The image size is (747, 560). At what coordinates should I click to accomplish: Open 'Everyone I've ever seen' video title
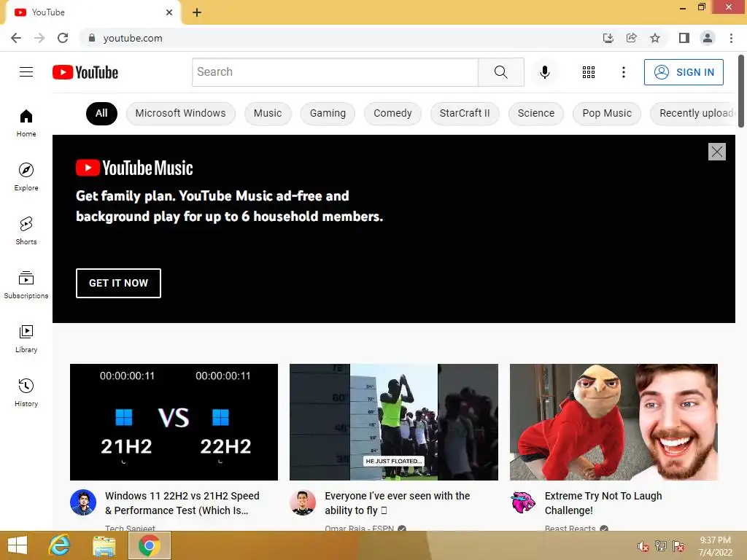pos(398,503)
